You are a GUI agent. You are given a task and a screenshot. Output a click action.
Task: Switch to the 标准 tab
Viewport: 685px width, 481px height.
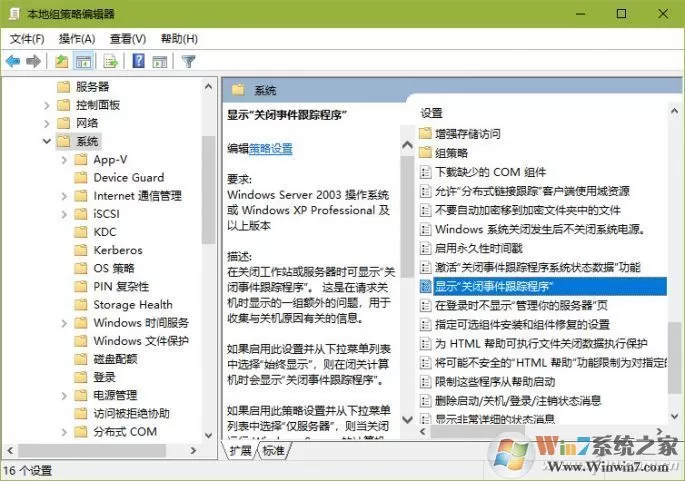(x=274, y=450)
